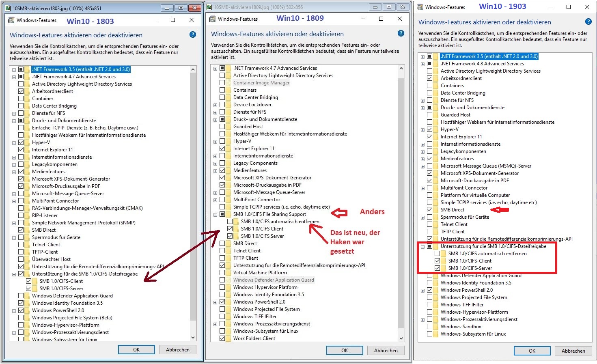
Task: Enable SMB Direct checkbox in the 1809 window
Action: [222, 243]
